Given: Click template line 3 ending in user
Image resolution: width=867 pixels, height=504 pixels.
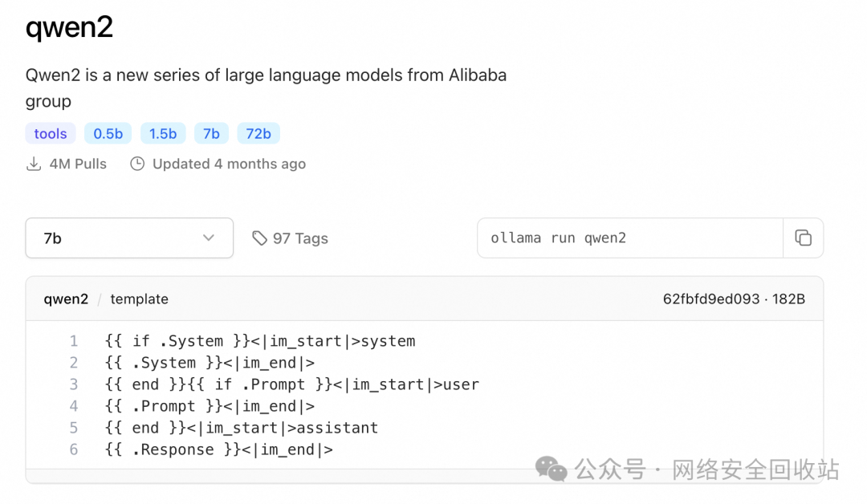Looking at the screenshot, I should pyautogui.click(x=292, y=384).
